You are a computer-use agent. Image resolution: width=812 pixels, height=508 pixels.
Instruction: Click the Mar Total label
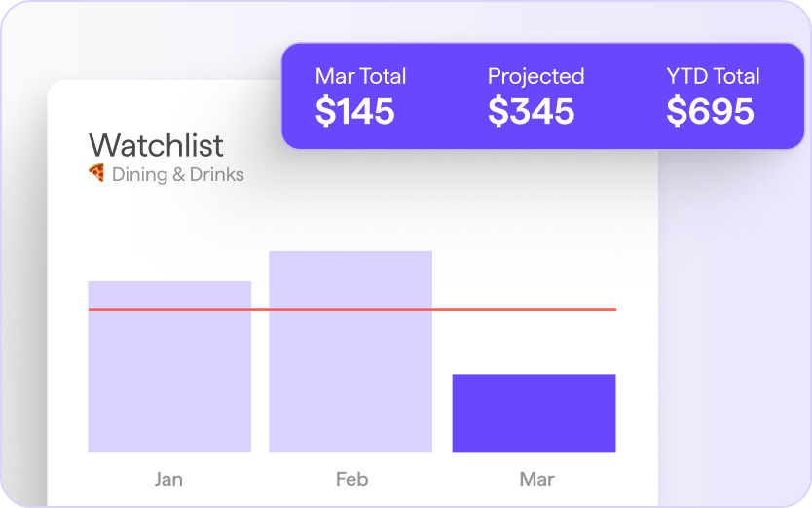[x=360, y=76]
